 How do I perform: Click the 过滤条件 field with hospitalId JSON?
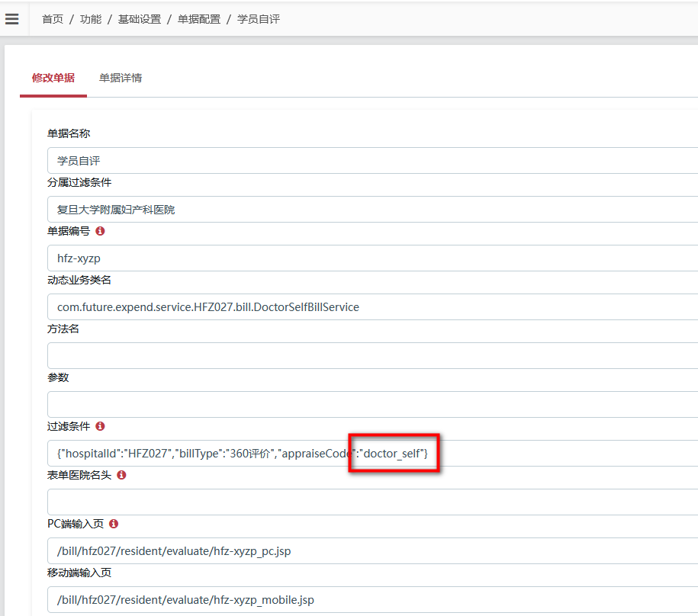(x=372, y=453)
